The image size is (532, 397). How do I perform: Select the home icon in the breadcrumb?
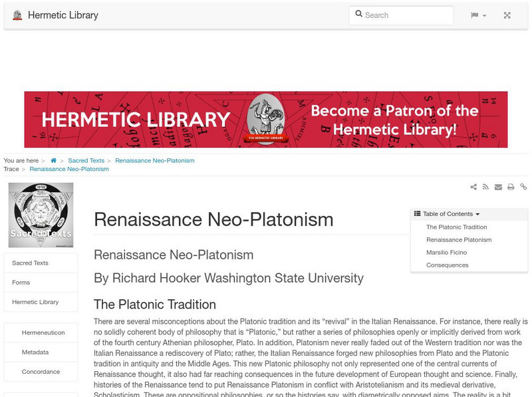click(x=53, y=160)
